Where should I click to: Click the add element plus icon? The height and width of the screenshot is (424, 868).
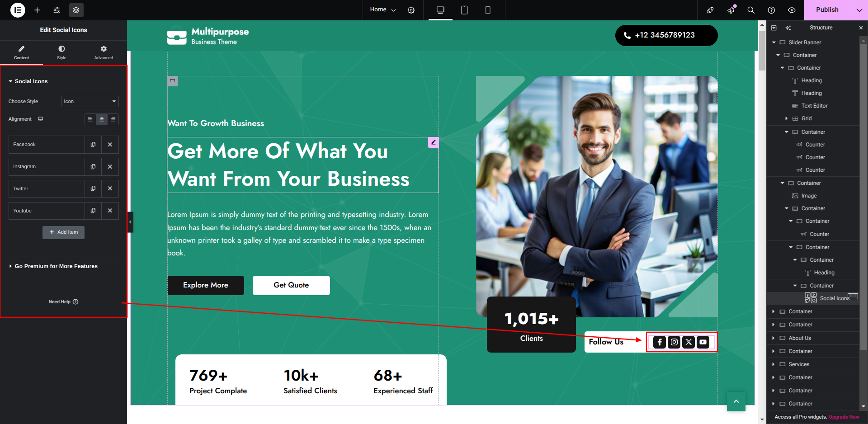pos(37,10)
